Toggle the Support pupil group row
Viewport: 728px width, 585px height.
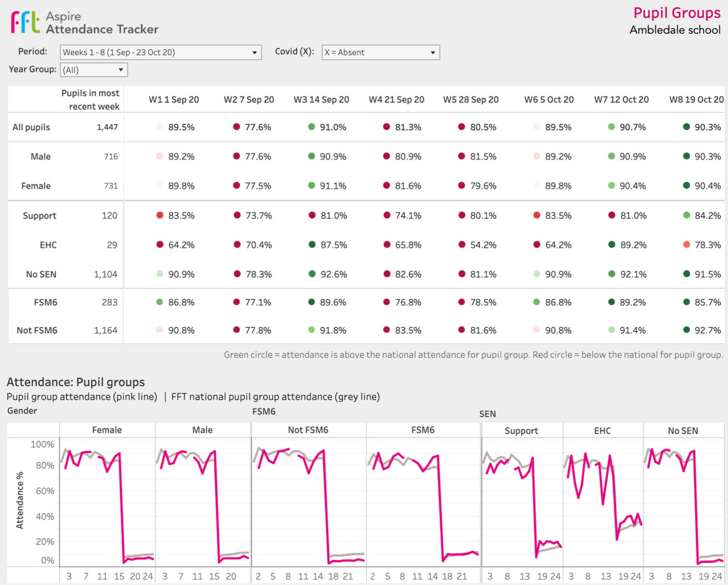coord(39,215)
